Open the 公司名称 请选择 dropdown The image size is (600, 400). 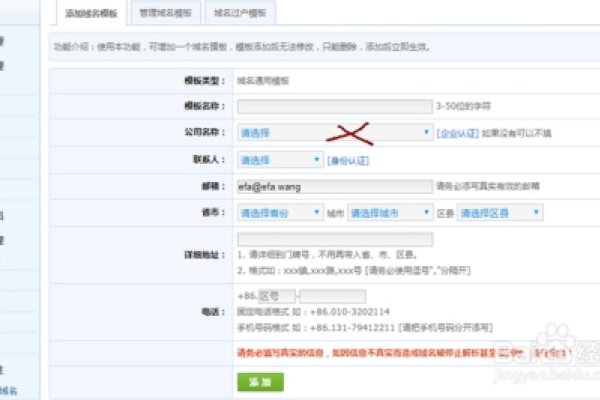pyautogui.click(x=335, y=132)
